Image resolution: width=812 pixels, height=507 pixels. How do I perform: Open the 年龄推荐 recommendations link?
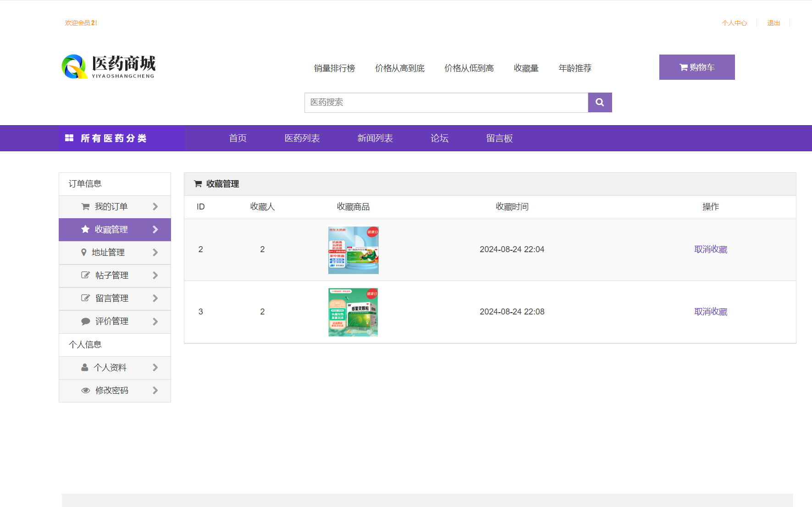(575, 68)
